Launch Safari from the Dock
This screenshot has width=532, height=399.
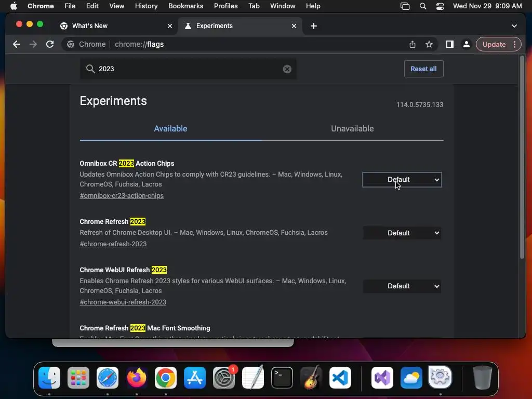click(x=108, y=377)
